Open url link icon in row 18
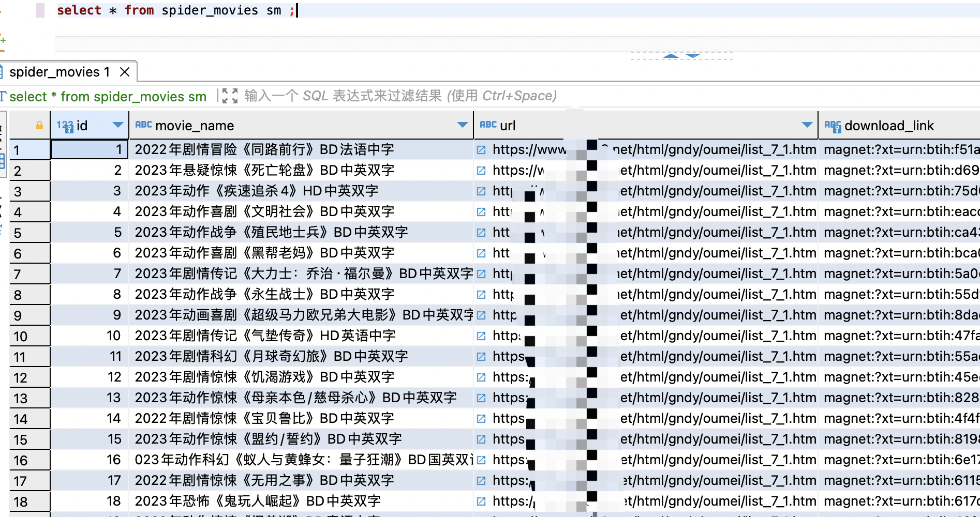The width and height of the screenshot is (980, 517). (481, 501)
